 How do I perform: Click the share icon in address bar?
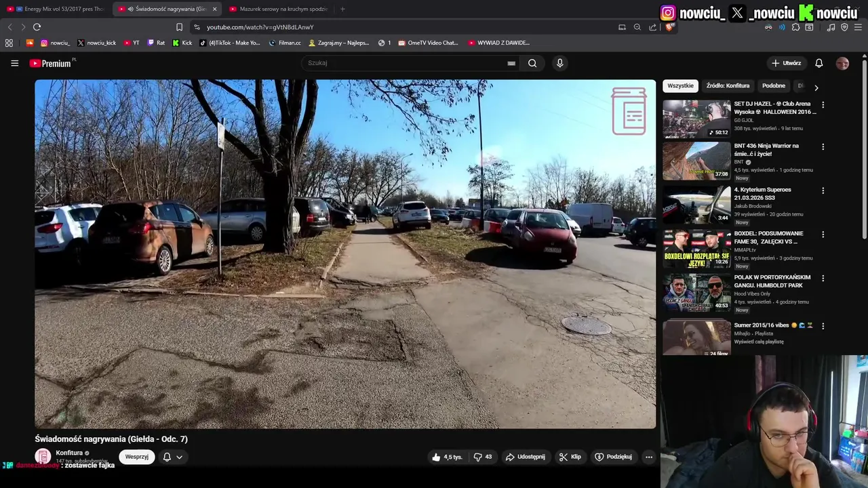(652, 27)
